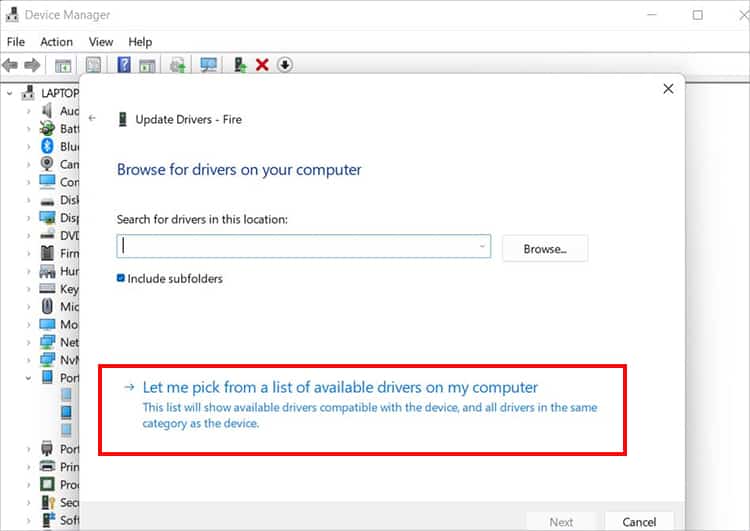Toggle the Show/Hide Console Tree toolbar icon
Image resolution: width=750 pixels, height=531 pixels.
pyautogui.click(x=63, y=65)
